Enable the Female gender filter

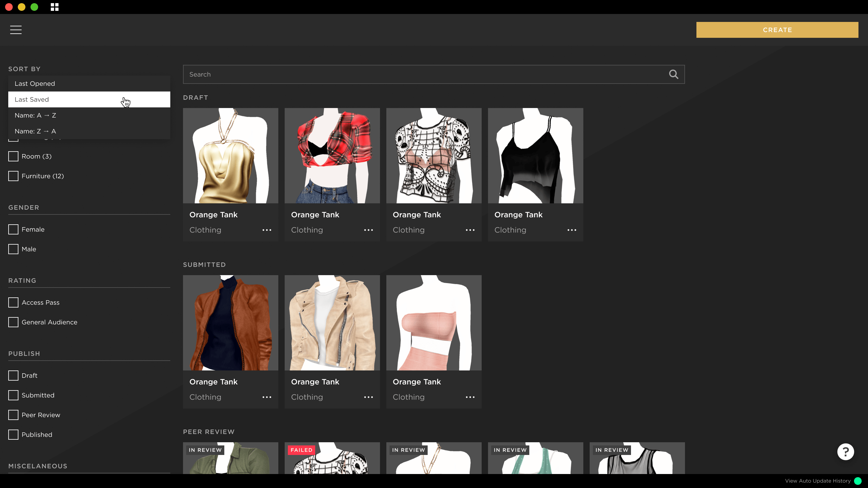pyautogui.click(x=13, y=229)
